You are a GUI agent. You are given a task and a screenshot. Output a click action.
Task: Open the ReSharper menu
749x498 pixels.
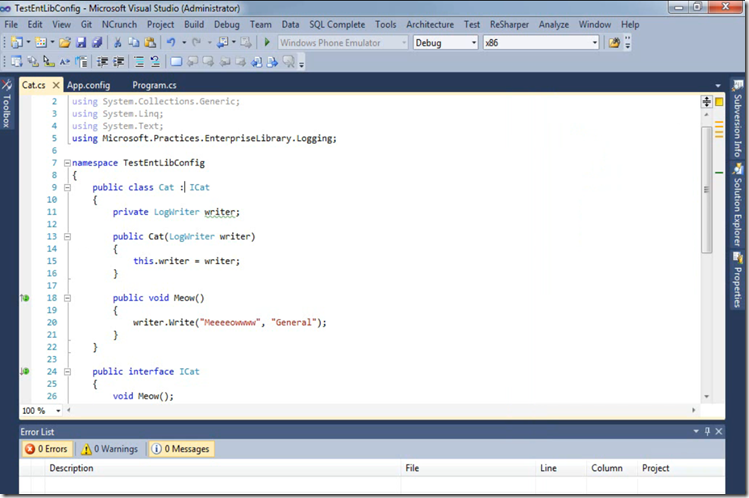click(x=509, y=24)
